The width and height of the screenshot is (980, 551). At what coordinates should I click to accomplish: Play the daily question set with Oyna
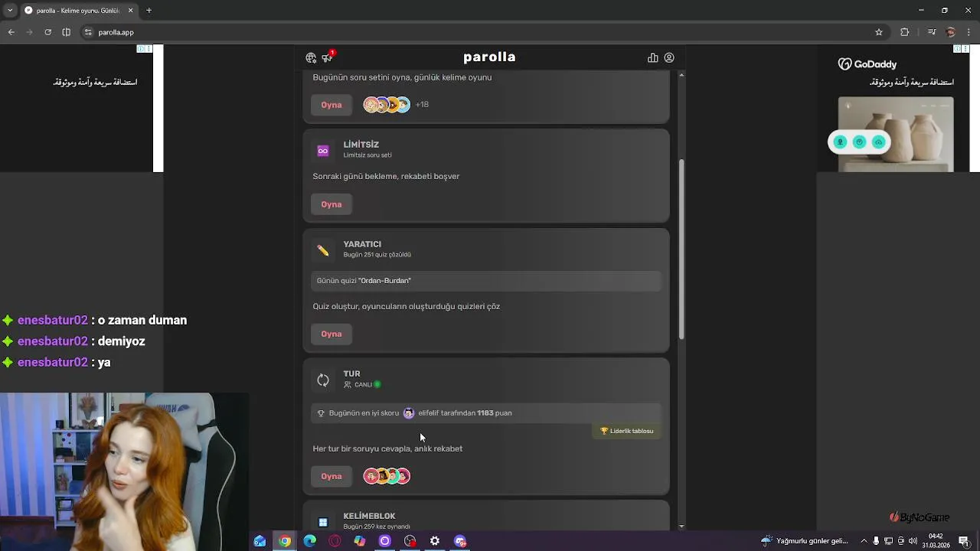tap(332, 105)
